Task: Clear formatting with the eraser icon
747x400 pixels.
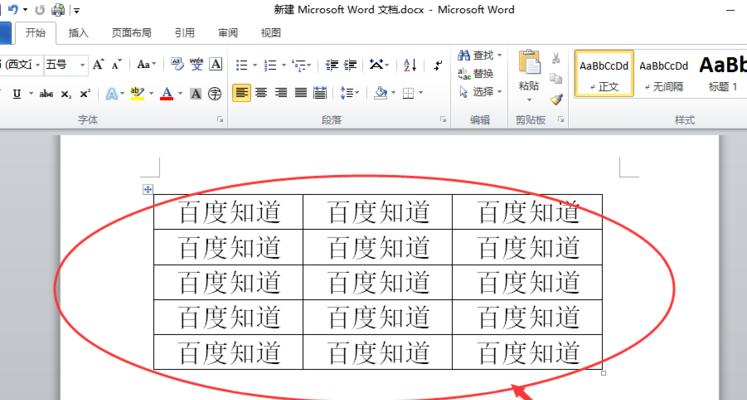Action: click(x=177, y=64)
